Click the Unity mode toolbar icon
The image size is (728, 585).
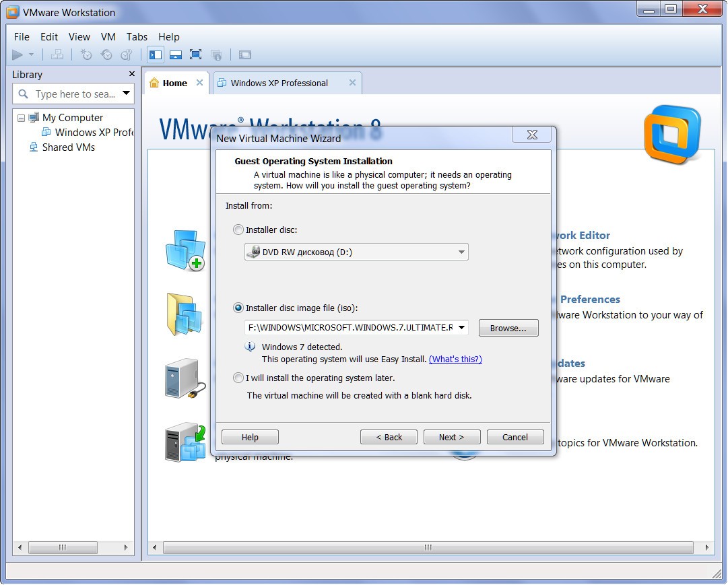[216, 55]
